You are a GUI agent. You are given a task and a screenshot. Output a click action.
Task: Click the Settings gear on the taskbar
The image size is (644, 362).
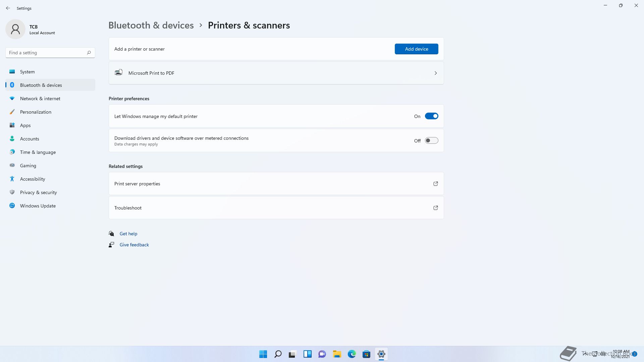381,354
